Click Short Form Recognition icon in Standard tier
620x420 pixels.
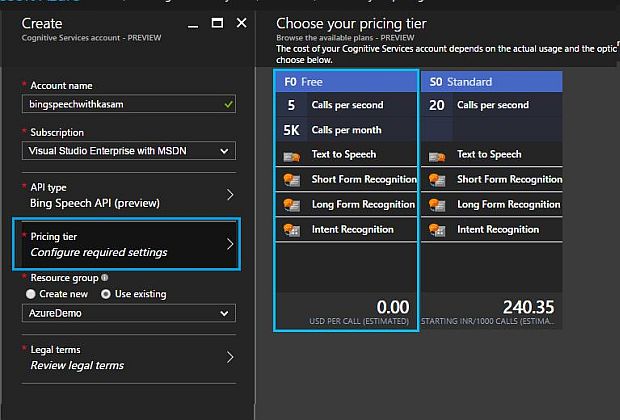[x=437, y=180]
